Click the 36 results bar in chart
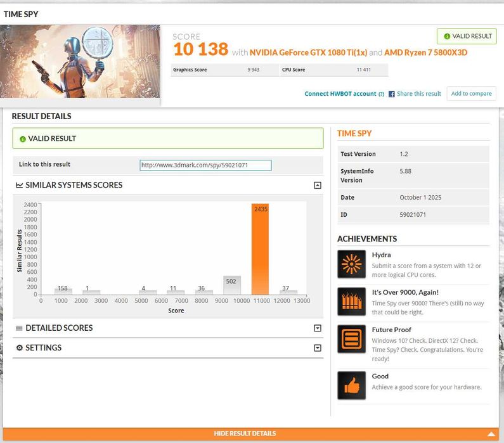The height and width of the screenshot is (443, 504). click(204, 292)
